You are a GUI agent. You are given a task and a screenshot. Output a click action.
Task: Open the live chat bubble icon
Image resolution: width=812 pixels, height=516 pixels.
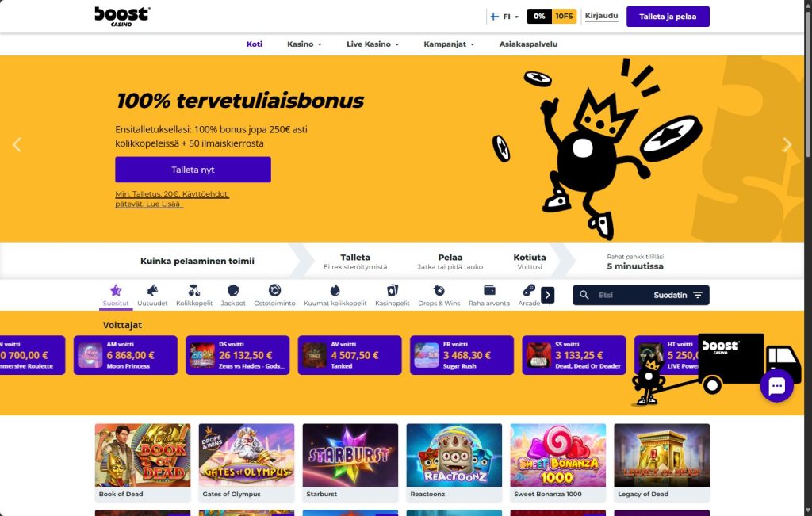[x=777, y=385]
